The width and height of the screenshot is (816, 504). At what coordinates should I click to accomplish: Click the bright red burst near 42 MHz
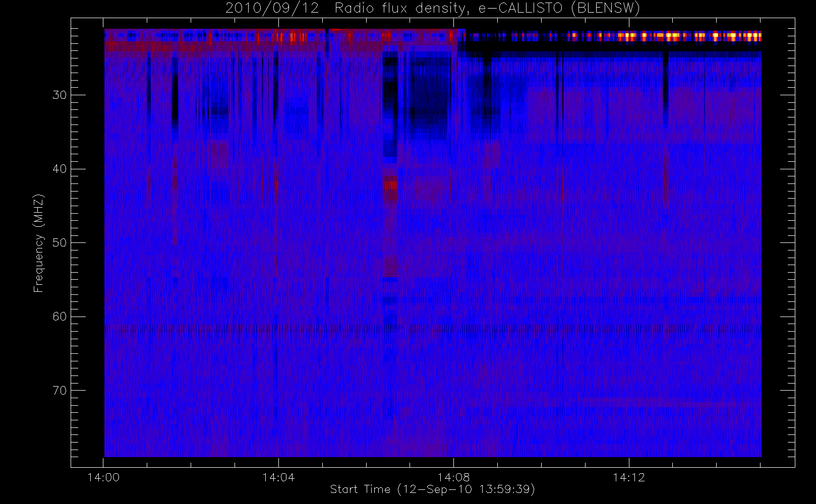click(390, 186)
